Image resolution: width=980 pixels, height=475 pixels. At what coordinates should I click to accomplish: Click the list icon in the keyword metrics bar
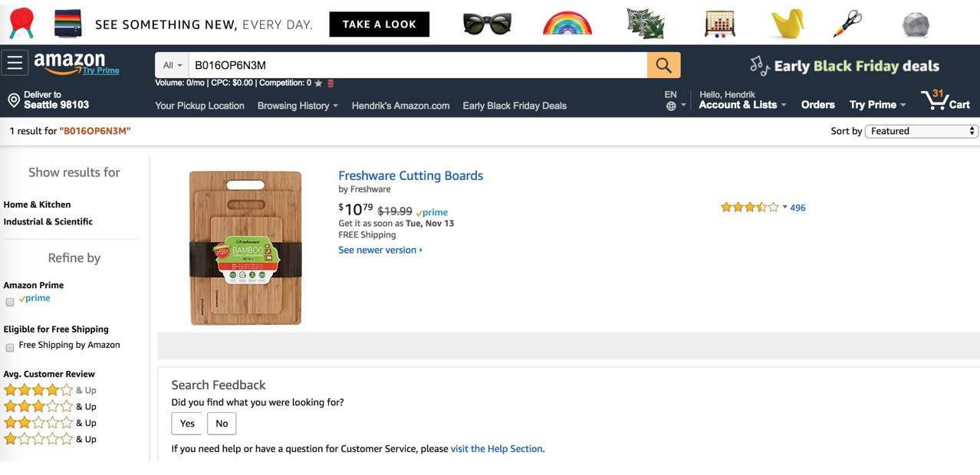coord(331,82)
